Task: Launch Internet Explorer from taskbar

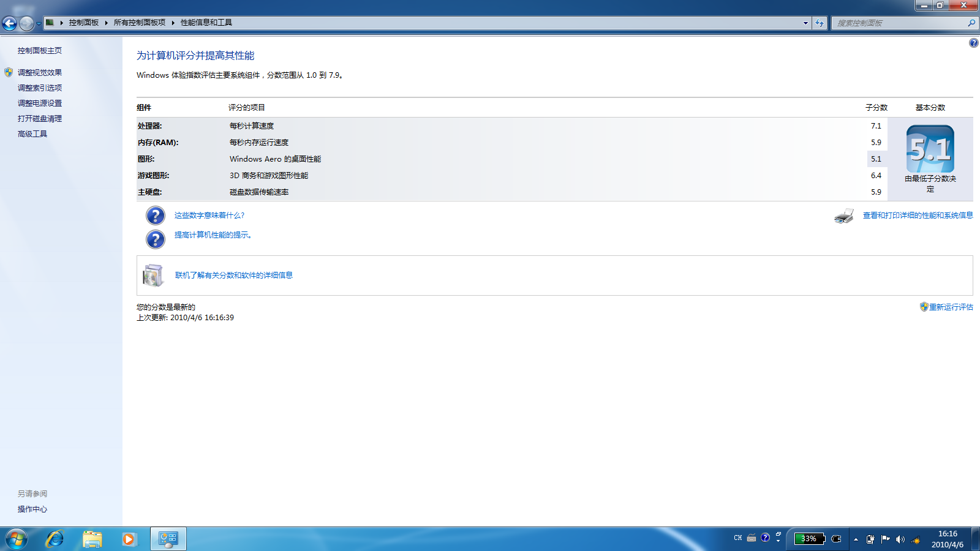Action: click(x=55, y=539)
